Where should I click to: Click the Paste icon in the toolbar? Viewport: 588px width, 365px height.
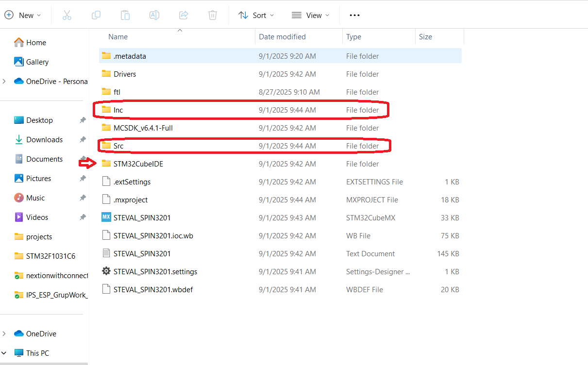tap(125, 15)
